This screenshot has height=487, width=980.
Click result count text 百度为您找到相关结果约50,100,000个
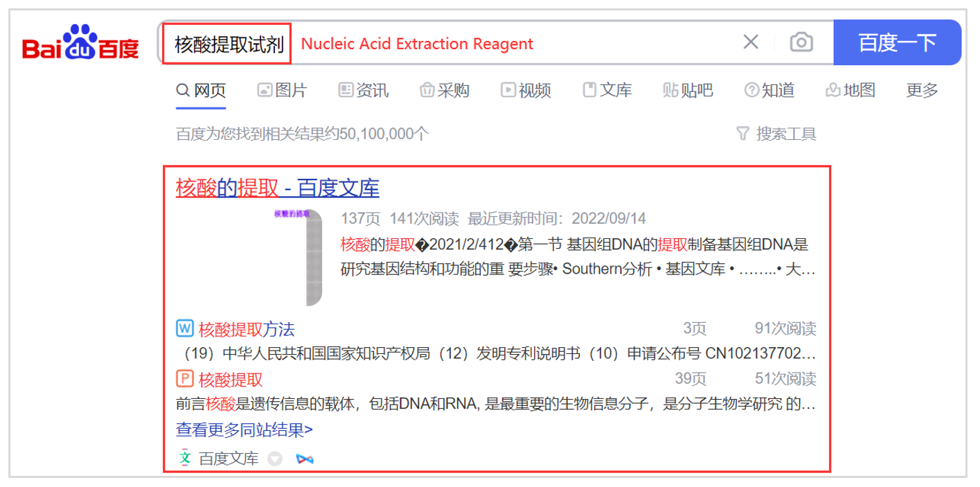303,134
